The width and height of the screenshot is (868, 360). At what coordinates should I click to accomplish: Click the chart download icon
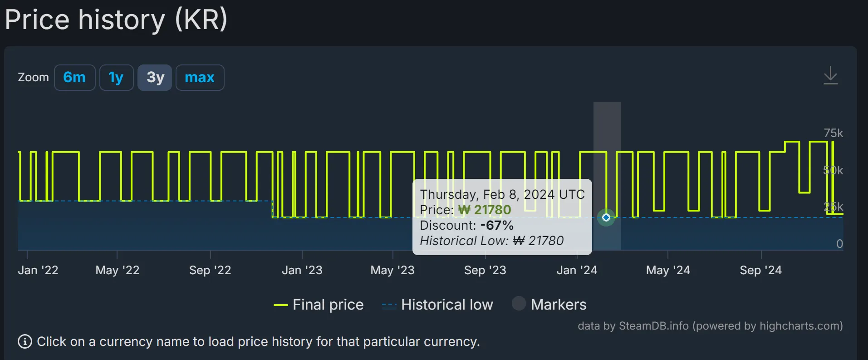pyautogui.click(x=830, y=76)
